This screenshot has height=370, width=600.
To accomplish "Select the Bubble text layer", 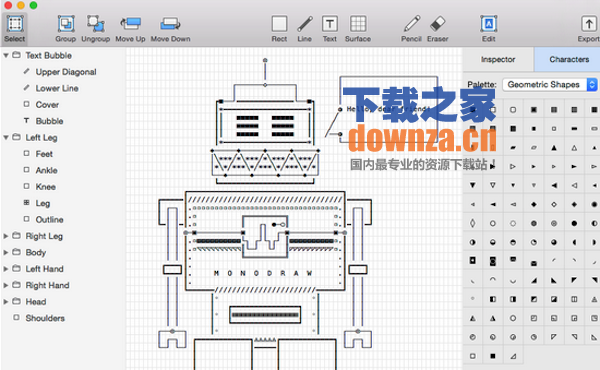I will point(49,121).
